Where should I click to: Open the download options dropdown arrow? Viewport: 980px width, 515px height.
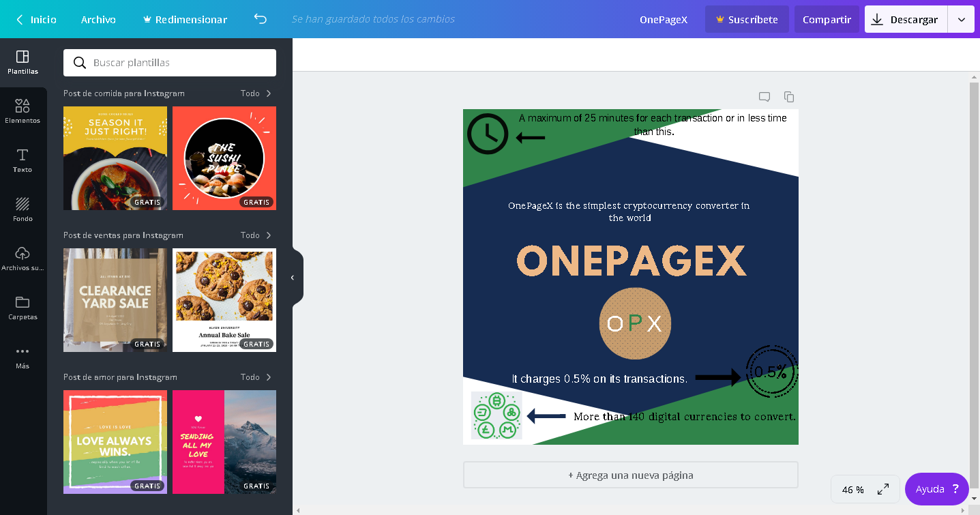point(962,20)
